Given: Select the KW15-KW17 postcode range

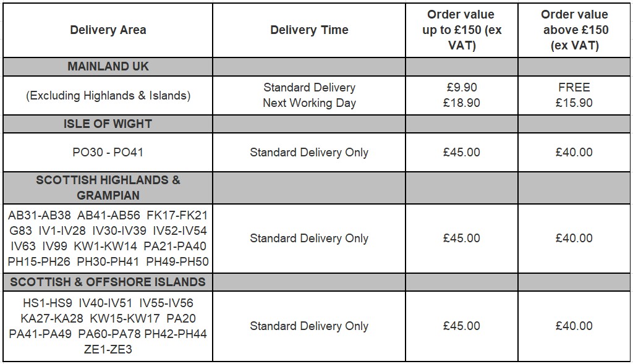Looking at the screenshot, I should pos(125,318).
